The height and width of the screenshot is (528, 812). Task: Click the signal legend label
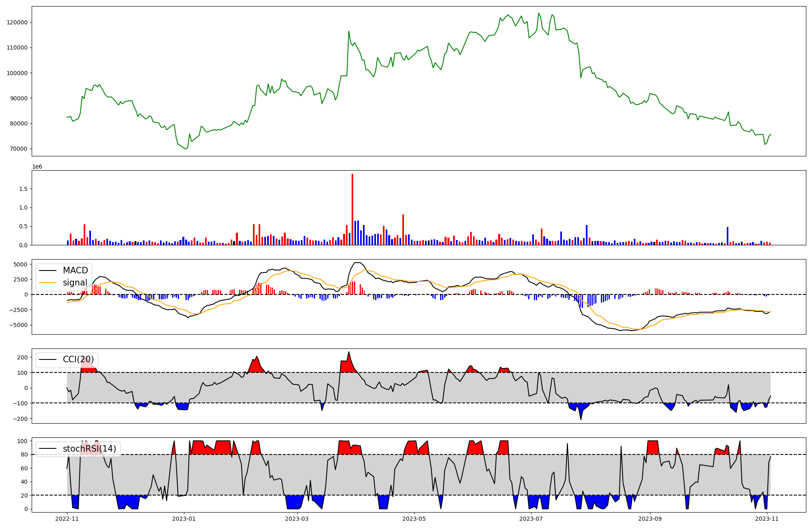tap(75, 283)
